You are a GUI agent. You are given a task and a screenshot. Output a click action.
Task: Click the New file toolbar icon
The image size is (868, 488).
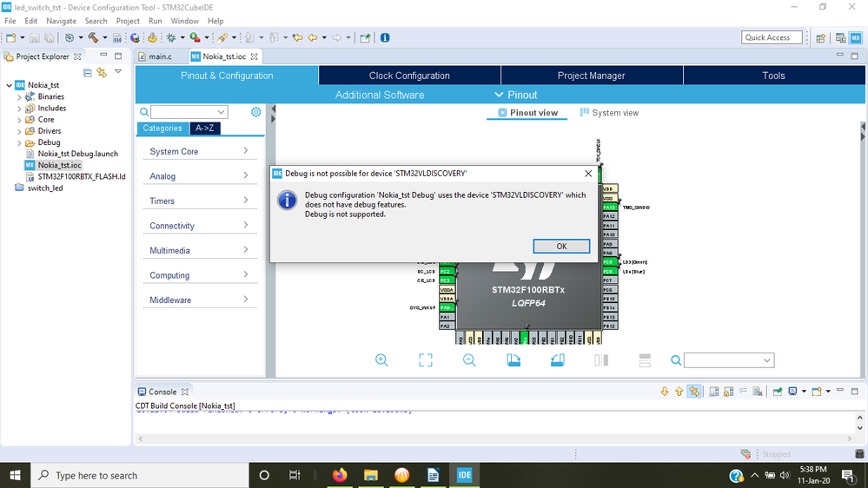point(11,37)
